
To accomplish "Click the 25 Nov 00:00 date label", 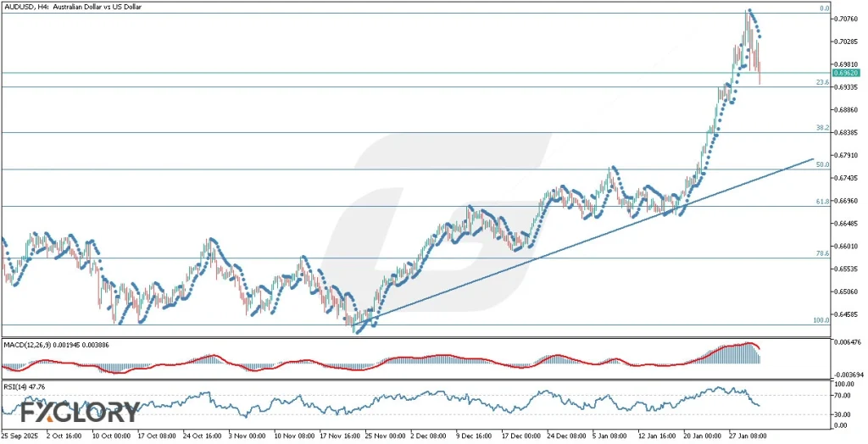I will pos(386,436).
